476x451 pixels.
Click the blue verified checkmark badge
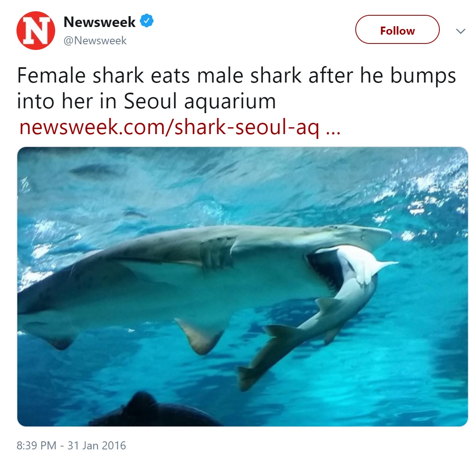(146, 21)
